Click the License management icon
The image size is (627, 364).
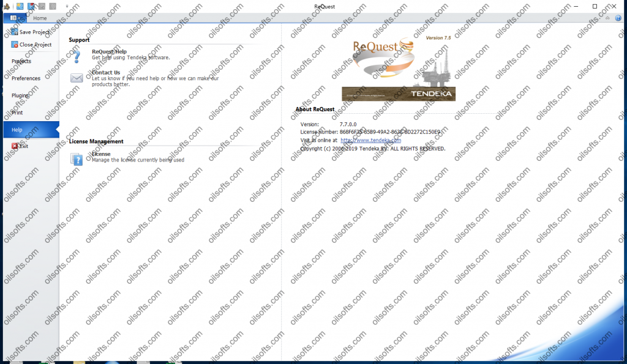click(x=77, y=160)
